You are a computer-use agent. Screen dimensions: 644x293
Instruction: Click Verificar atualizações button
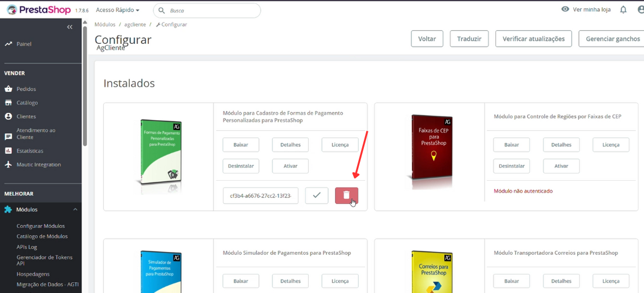(x=533, y=39)
